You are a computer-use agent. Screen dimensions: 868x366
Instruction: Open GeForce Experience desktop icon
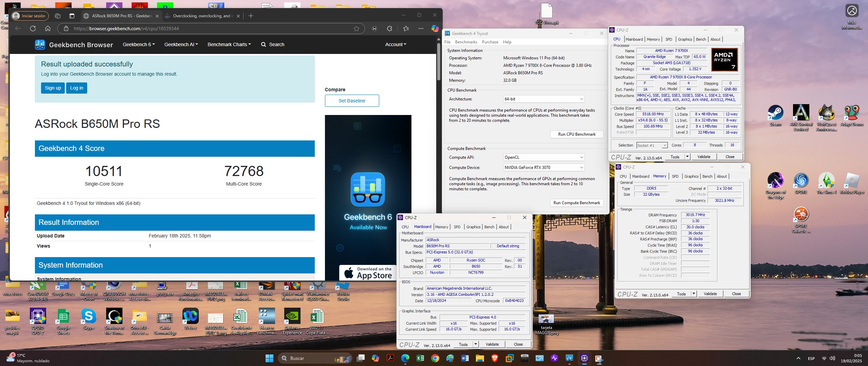(292, 321)
